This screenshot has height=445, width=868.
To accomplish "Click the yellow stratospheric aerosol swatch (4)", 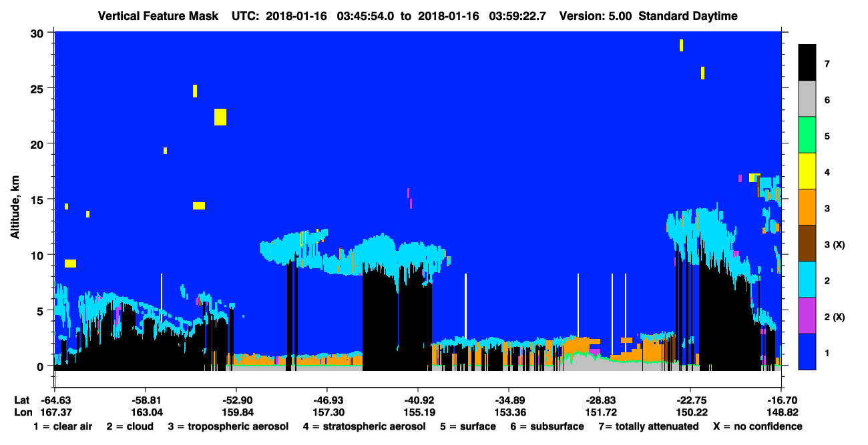I will tap(807, 171).
